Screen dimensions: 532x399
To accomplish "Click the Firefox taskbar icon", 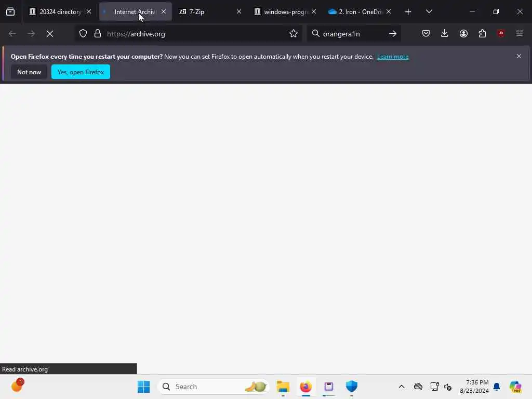I will pos(305,387).
